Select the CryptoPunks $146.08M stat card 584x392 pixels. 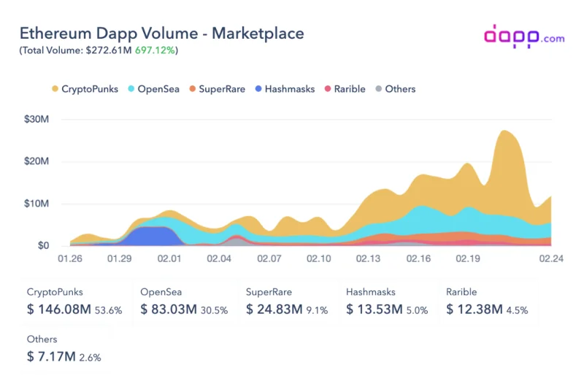point(76,302)
